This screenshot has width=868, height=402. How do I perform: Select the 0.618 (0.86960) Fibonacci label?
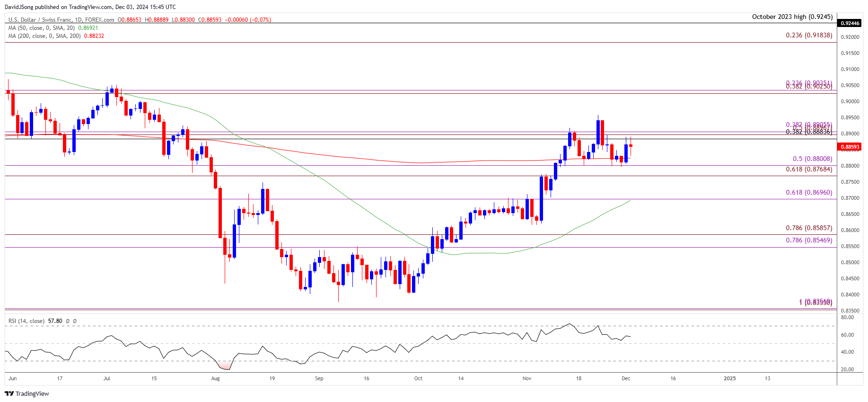pos(809,193)
